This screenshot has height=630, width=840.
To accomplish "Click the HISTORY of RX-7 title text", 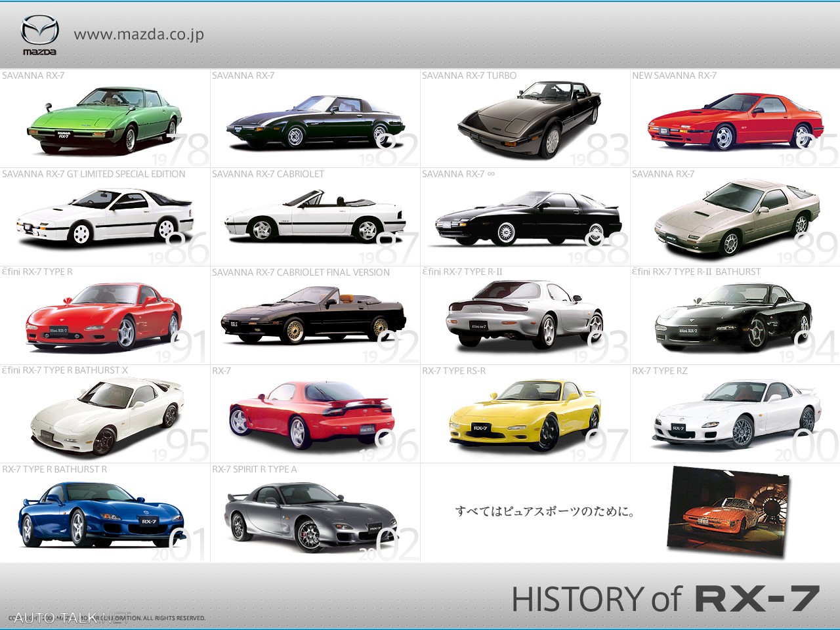I will click(x=666, y=597).
